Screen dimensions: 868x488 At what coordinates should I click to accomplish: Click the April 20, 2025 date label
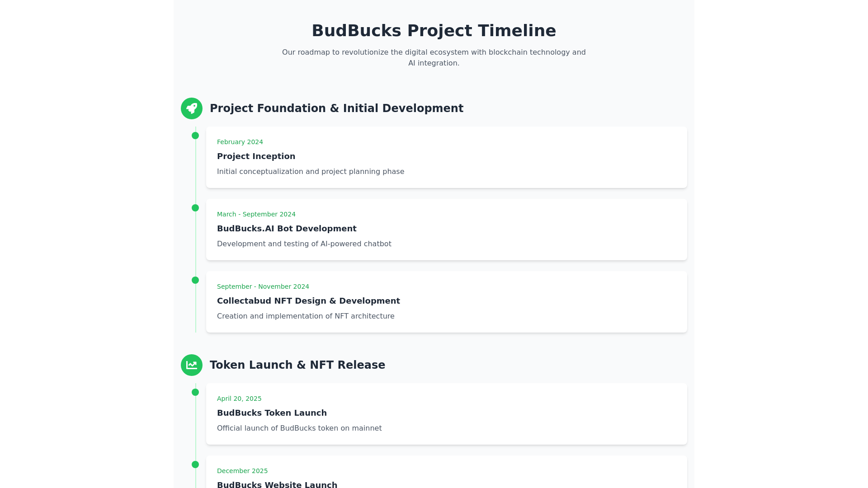(239, 399)
